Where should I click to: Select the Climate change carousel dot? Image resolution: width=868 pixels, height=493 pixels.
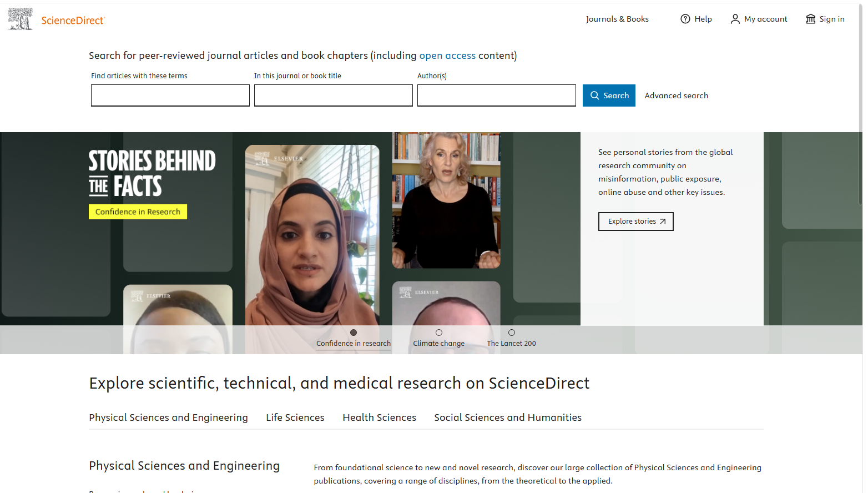(438, 333)
